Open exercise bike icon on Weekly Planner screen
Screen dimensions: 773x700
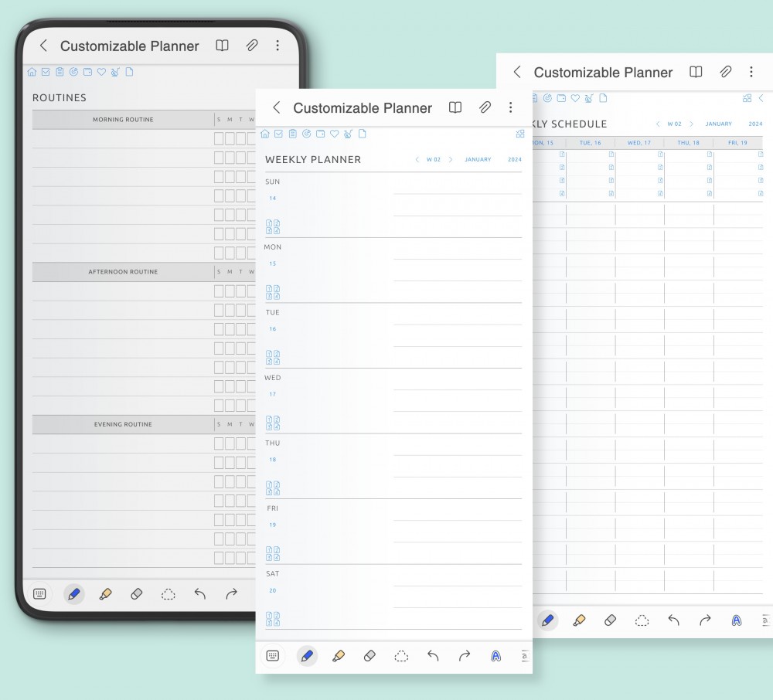348,134
